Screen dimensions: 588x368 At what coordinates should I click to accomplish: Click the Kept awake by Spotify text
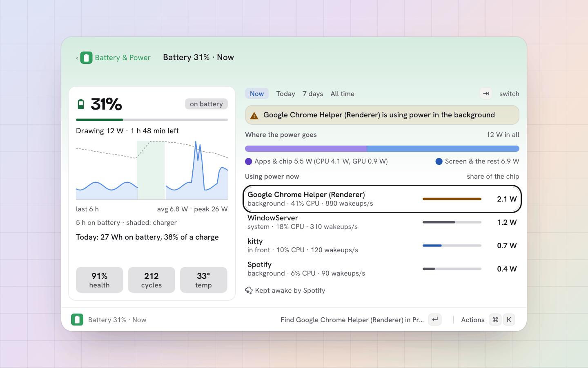click(290, 291)
